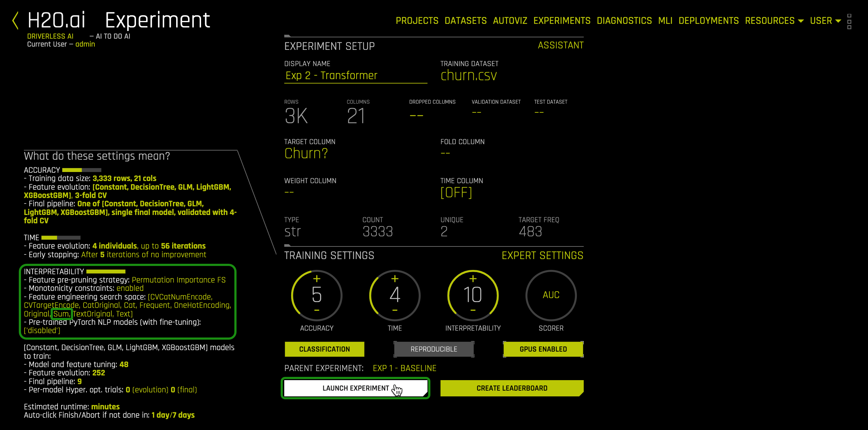Open parent experiment Exp 1 - Baseline
This screenshot has width=868, height=430.
click(404, 368)
